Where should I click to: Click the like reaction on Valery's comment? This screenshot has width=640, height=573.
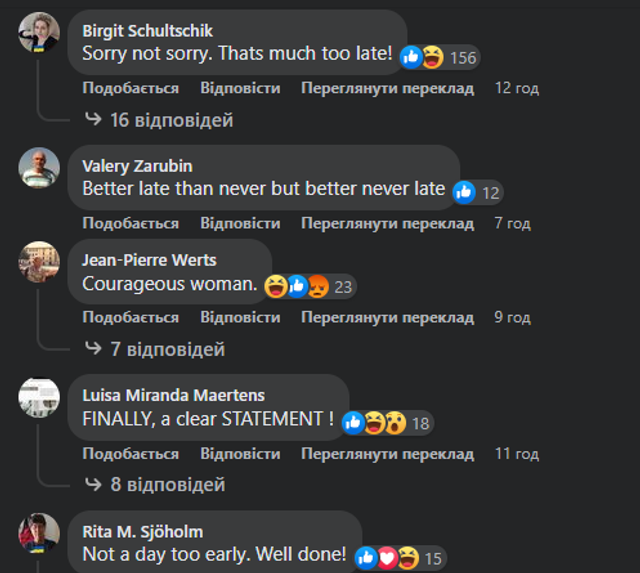click(464, 192)
